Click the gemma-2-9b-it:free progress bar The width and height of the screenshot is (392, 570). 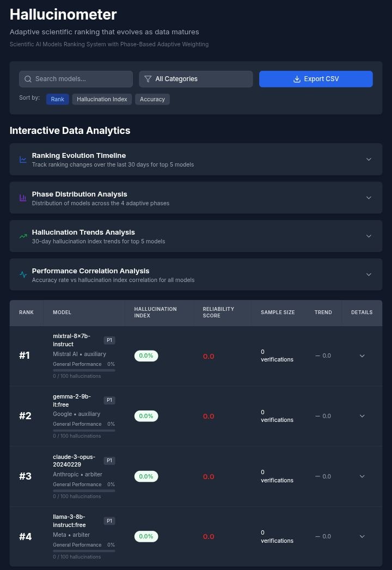[84, 430]
